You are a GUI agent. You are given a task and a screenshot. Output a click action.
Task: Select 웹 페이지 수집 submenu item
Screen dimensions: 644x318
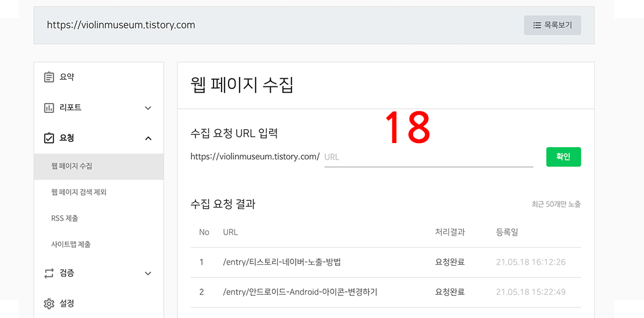[98, 167]
